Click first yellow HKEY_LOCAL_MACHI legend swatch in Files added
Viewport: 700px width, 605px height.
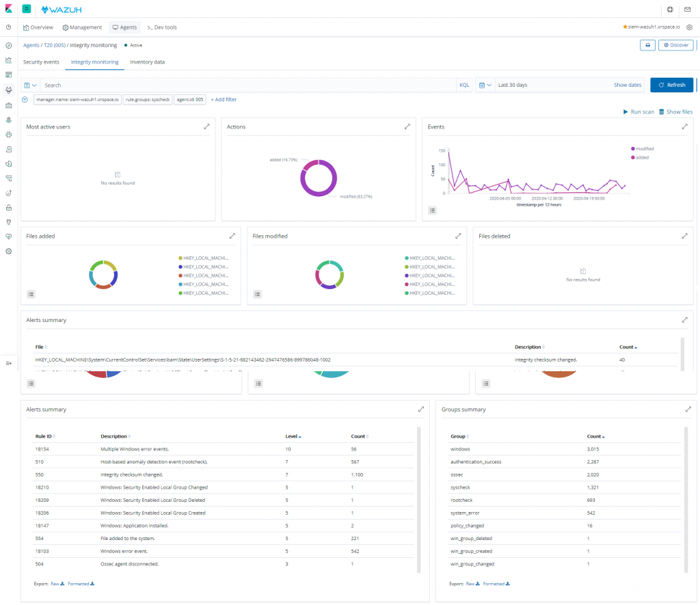pos(180,258)
